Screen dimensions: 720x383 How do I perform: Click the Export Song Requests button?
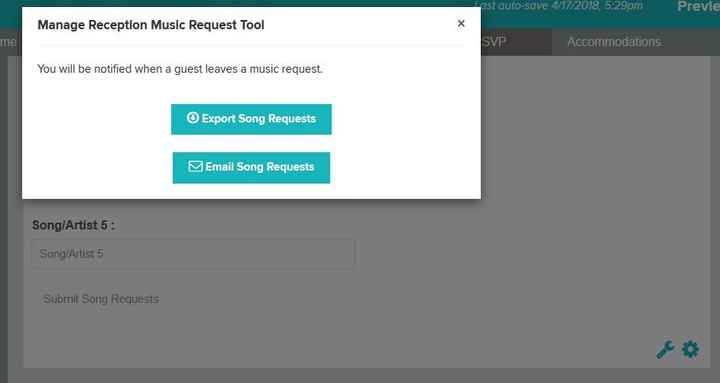[251, 119]
